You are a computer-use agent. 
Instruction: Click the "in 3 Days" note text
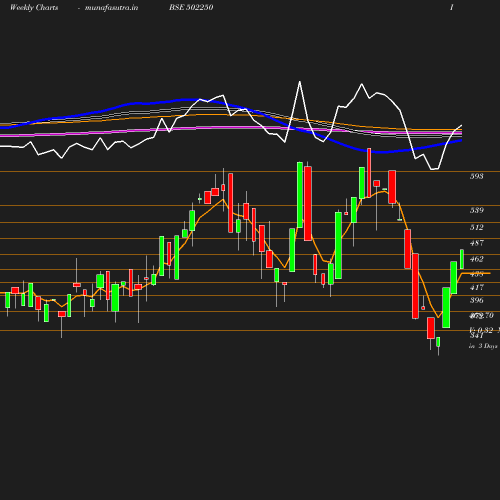(483, 346)
